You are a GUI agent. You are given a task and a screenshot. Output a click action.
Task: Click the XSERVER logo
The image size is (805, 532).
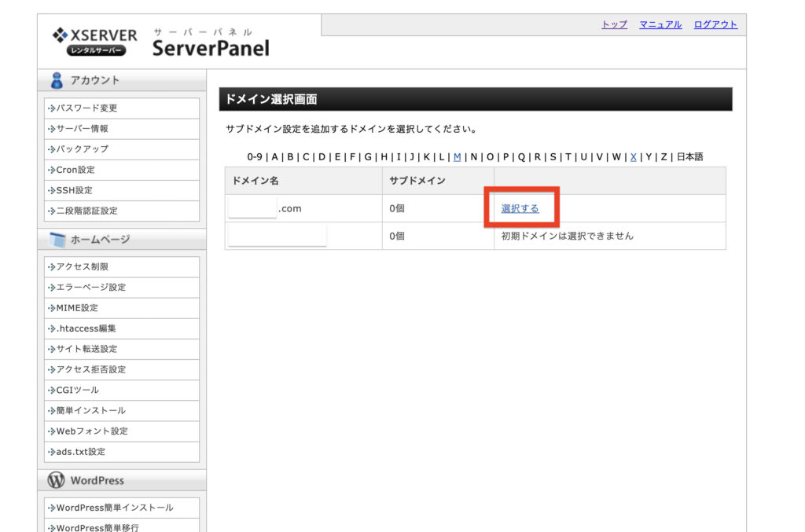(95, 42)
